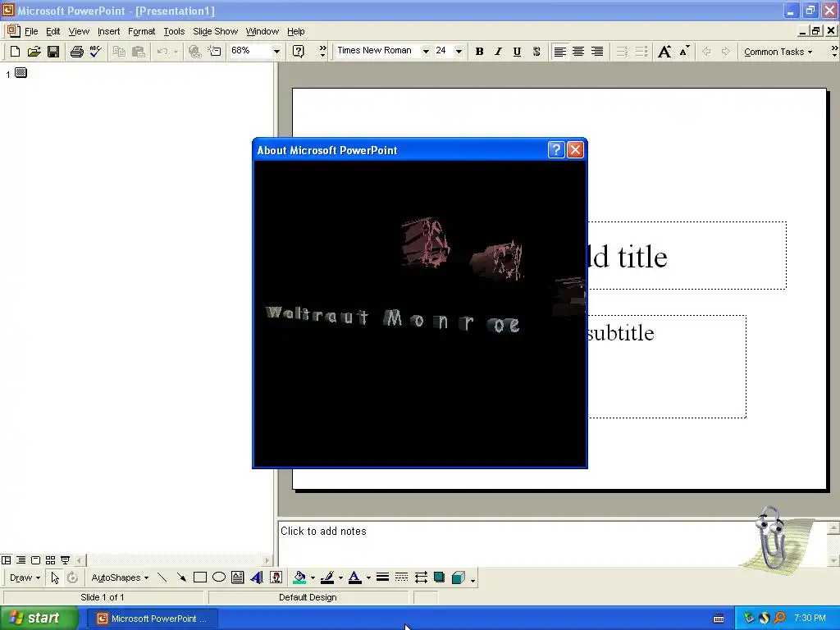Screen dimensions: 840x630
Task: Click the notes area "Click to add notes"
Action: point(323,531)
